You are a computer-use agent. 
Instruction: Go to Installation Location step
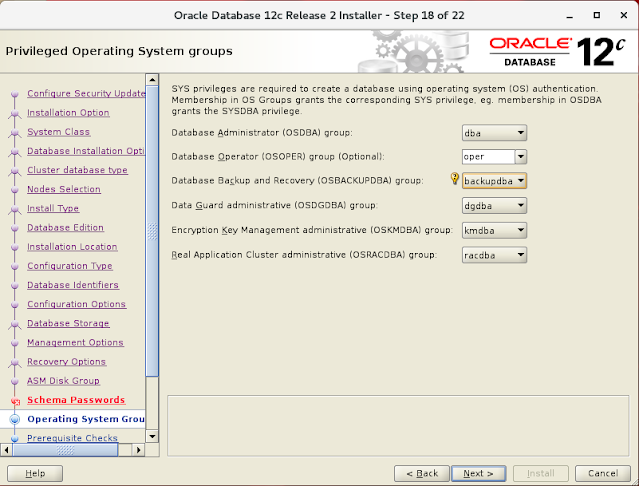pyautogui.click(x=72, y=246)
